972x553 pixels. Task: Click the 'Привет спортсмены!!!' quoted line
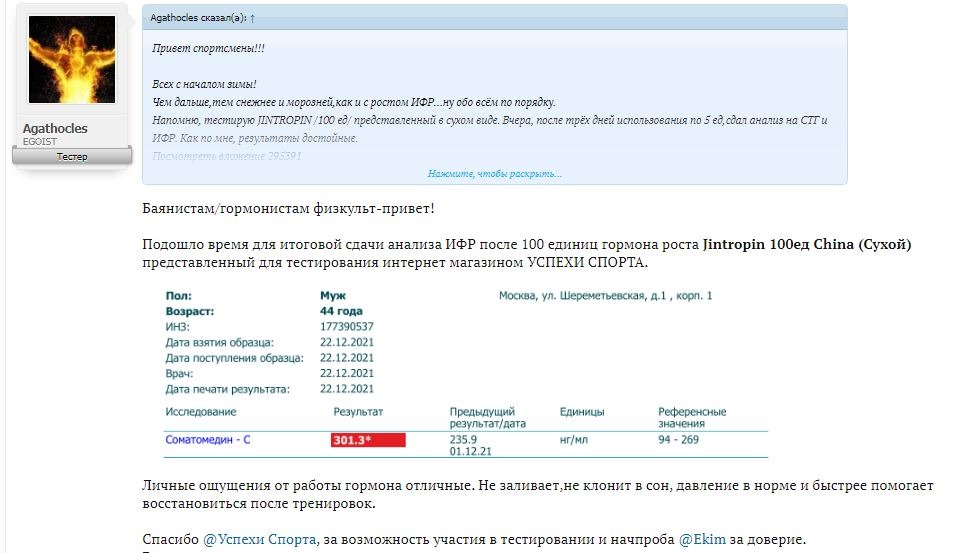point(208,48)
